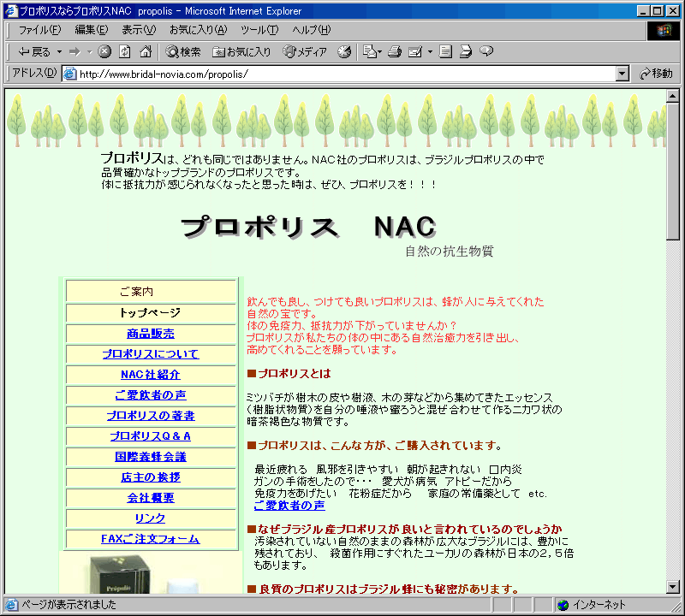
Task: Open the プロポリスQ＆A link
Action: tap(151, 436)
